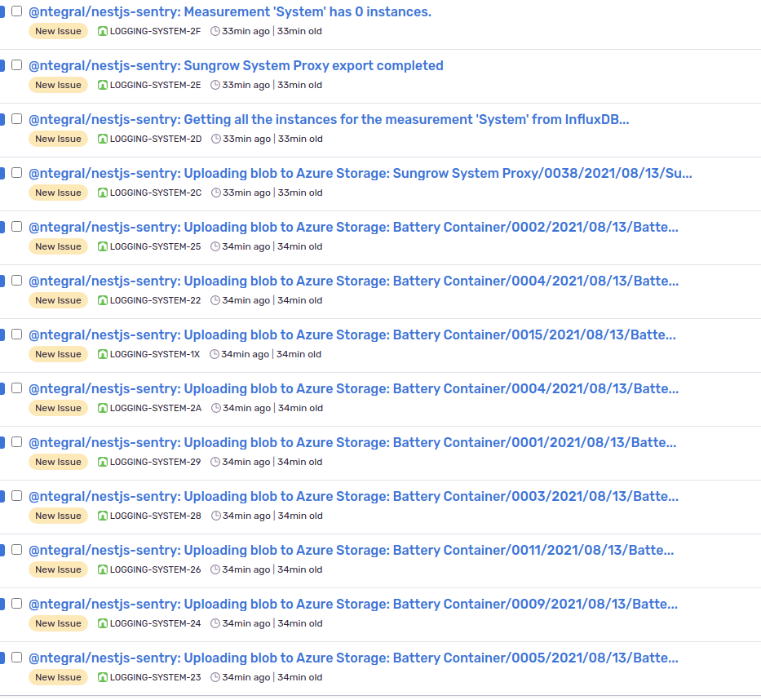Open the Battery Container/0001 blob upload issue

(352, 443)
